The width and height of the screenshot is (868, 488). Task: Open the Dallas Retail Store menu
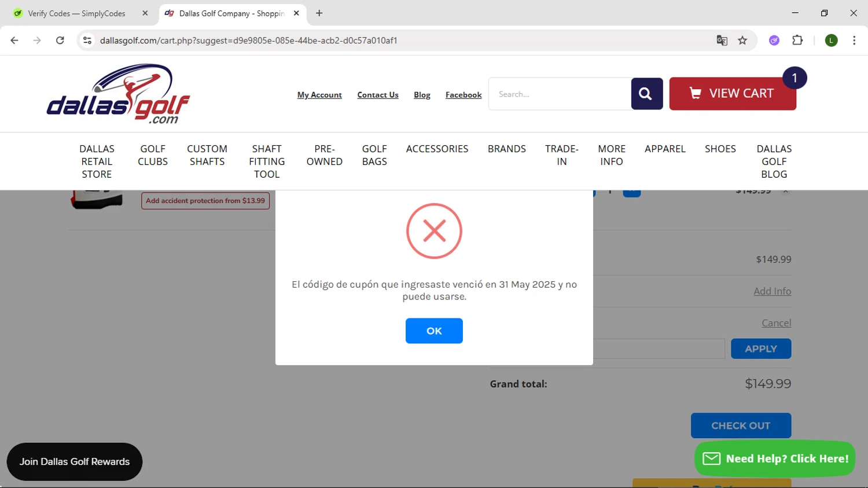coord(97,162)
